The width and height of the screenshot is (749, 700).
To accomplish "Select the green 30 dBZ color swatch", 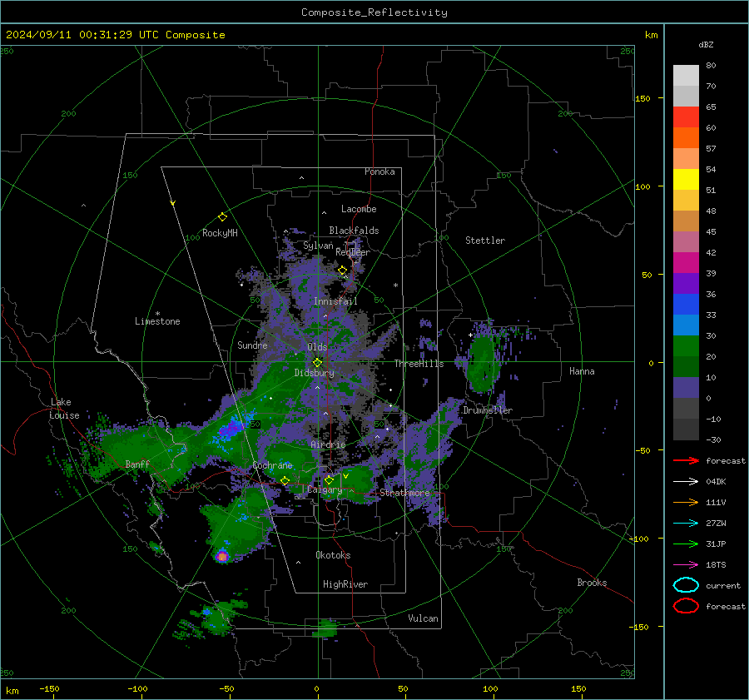I will (x=686, y=345).
